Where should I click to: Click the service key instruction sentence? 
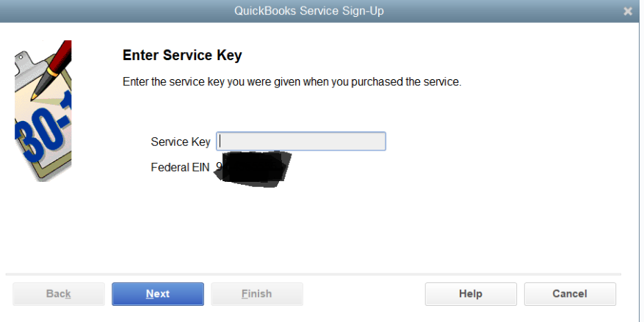click(x=292, y=82)
